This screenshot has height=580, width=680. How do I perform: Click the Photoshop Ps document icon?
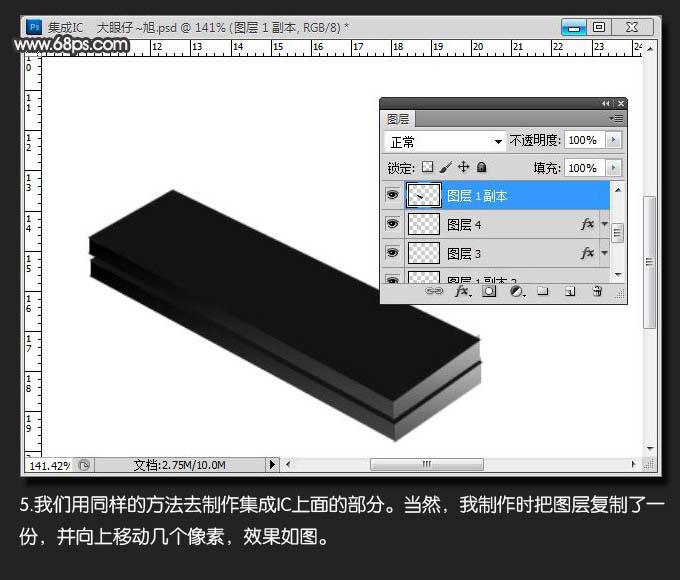point(34,27)
